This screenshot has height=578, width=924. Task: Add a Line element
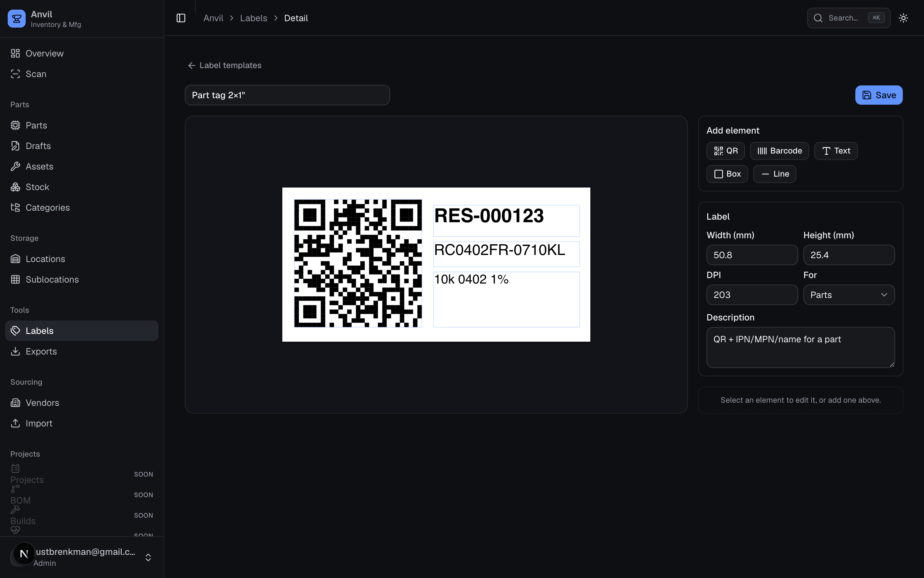click(775, 174)
